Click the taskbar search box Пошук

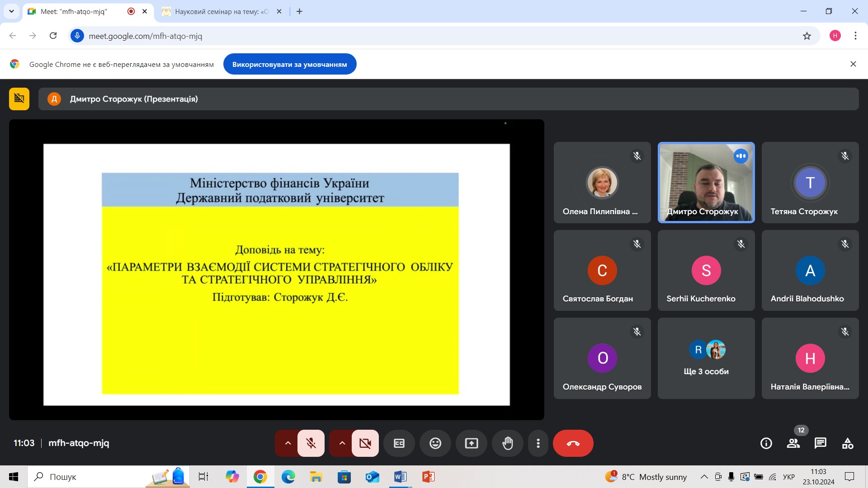tap(108, 477)
